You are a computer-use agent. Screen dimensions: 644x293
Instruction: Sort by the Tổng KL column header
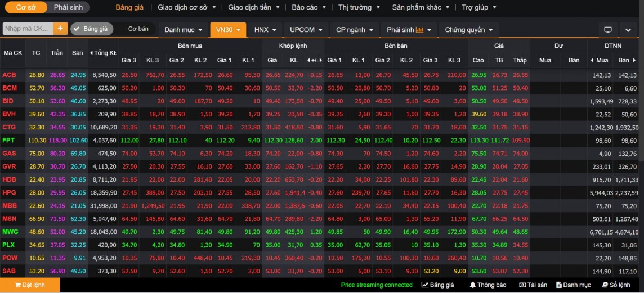(103, 53)
